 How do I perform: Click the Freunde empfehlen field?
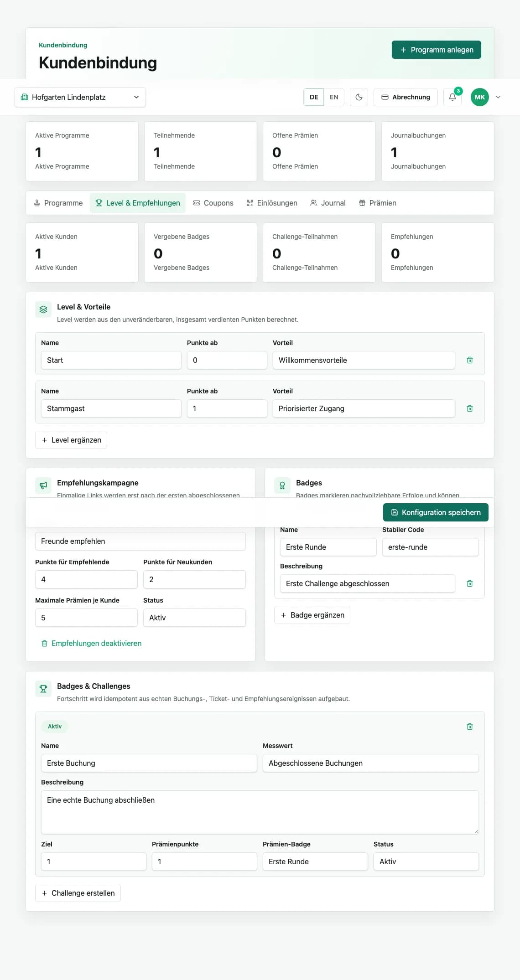(140, 541)
